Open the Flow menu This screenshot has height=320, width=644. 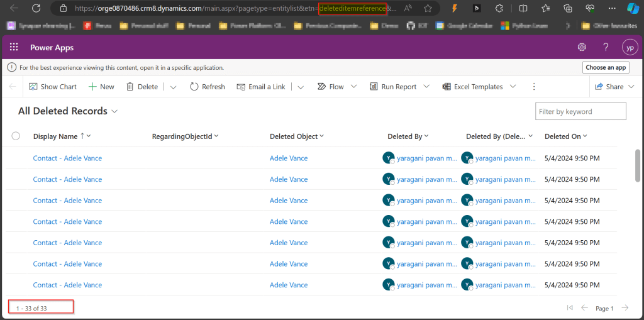336,87
